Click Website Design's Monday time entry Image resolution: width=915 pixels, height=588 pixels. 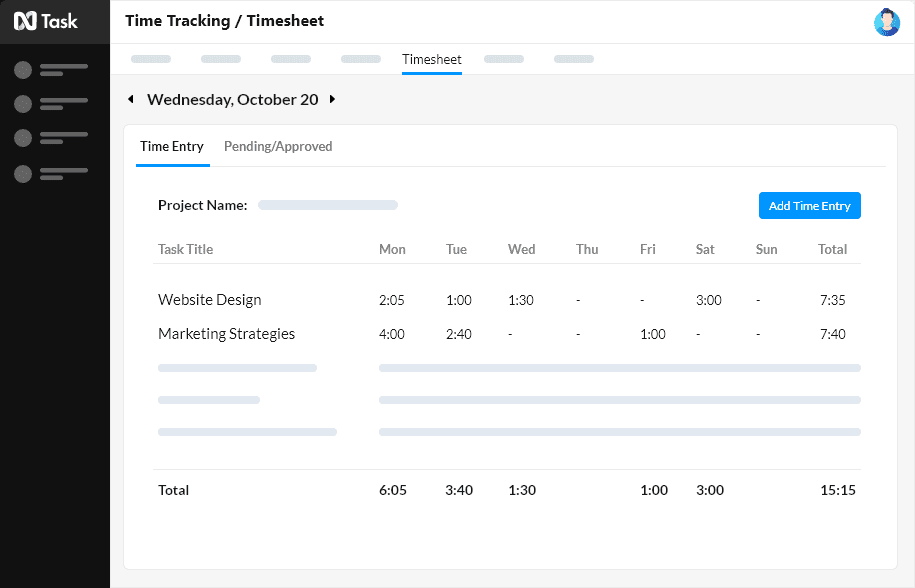coord(392,299)
